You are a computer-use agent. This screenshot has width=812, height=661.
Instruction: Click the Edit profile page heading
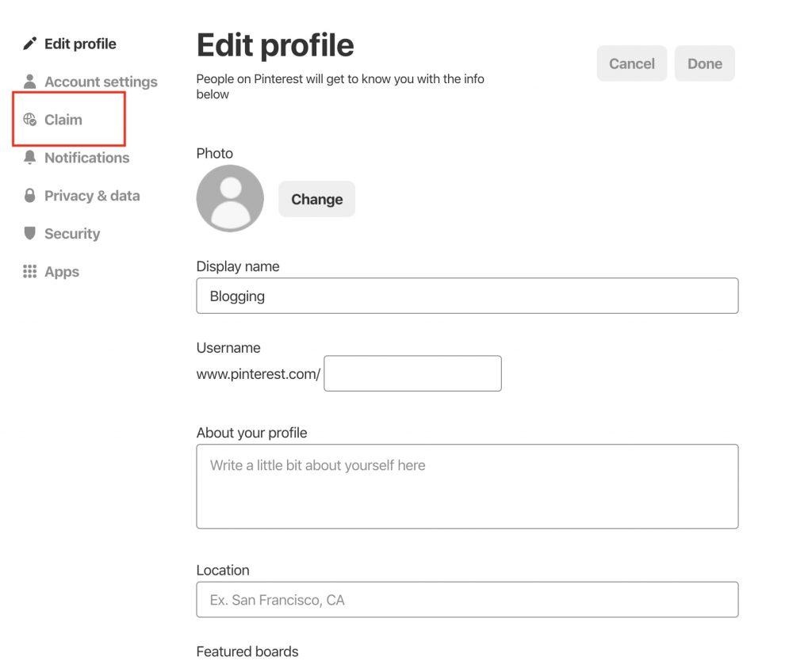coord(275,45)
